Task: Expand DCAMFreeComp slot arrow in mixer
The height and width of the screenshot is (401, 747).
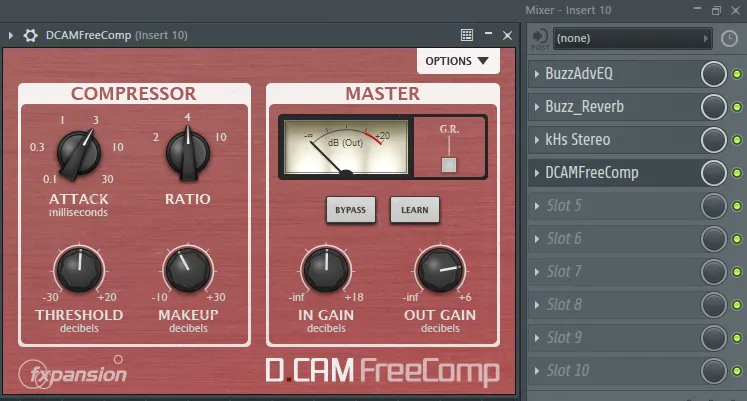Action: (537, 173)
